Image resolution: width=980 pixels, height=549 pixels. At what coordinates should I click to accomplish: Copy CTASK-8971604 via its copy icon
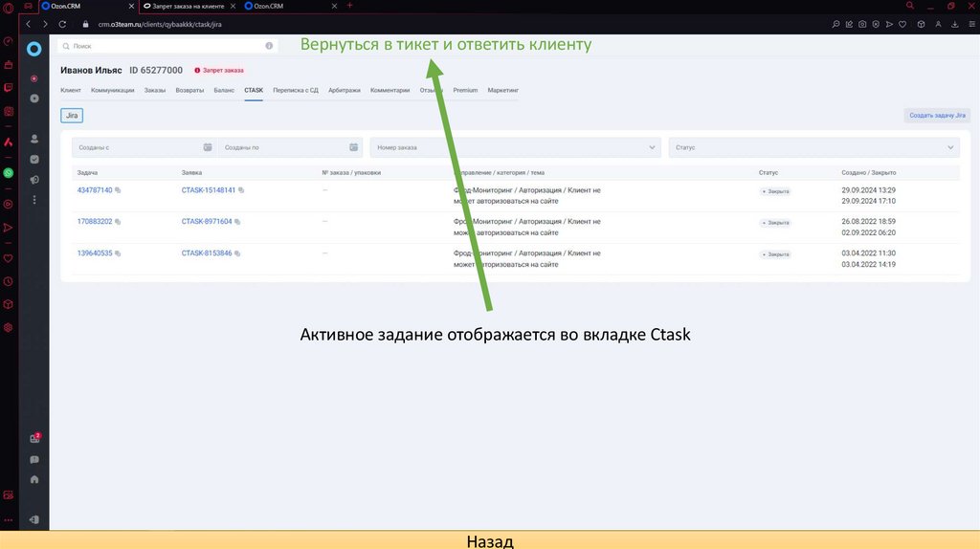coord(237,222)
